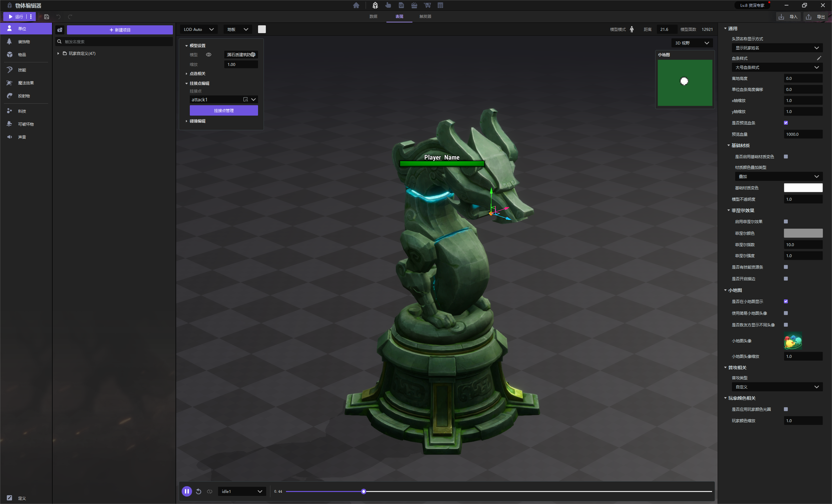Click the restart animation icon

point(199,492)
